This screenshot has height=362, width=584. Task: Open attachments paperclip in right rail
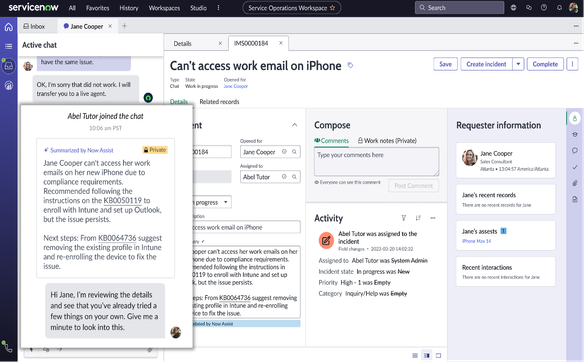click(x=575, y=183)
